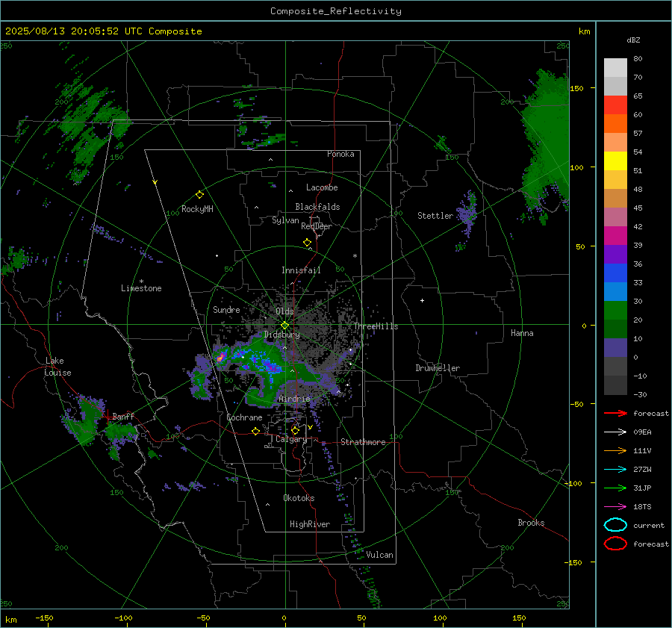The height and width of the screenshot is (628, 672).
Task: Click the Airdrie city label
Action: point(294,399)
